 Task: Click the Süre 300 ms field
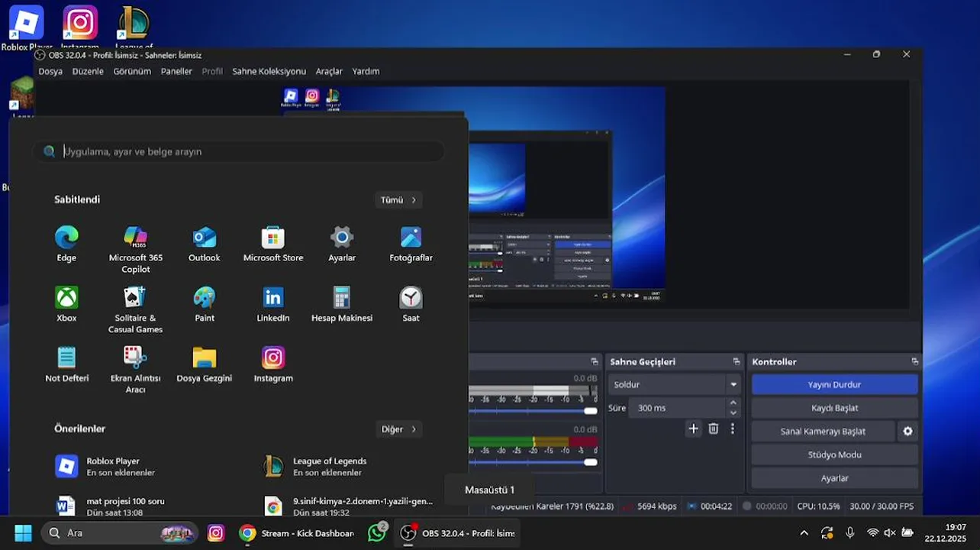677,408
